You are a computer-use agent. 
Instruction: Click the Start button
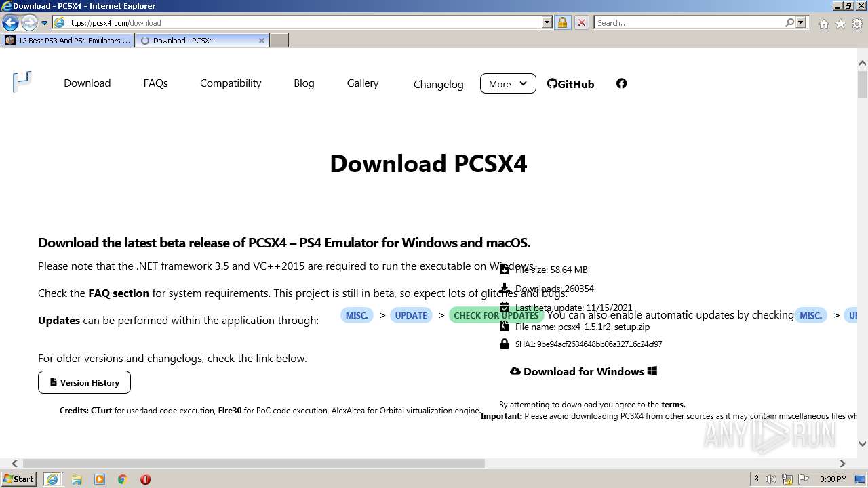click(19, 479)
